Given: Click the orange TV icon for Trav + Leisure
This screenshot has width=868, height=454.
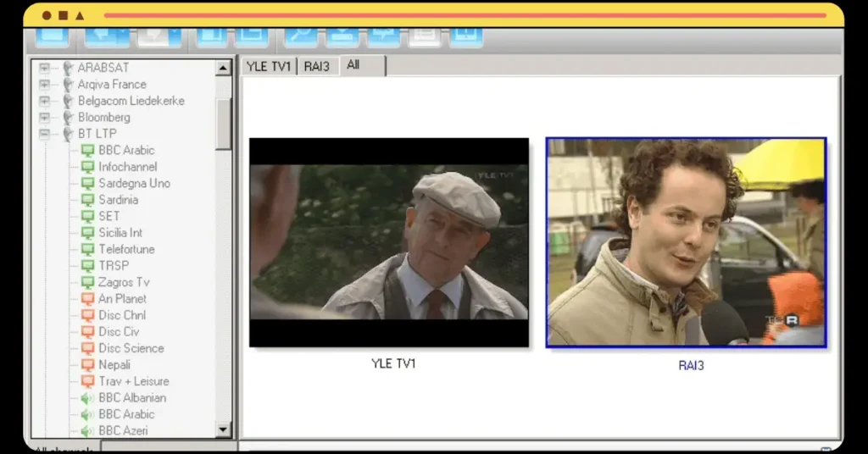Looking at the screenshot, I should pyautogui.click(x=87, y=381).
